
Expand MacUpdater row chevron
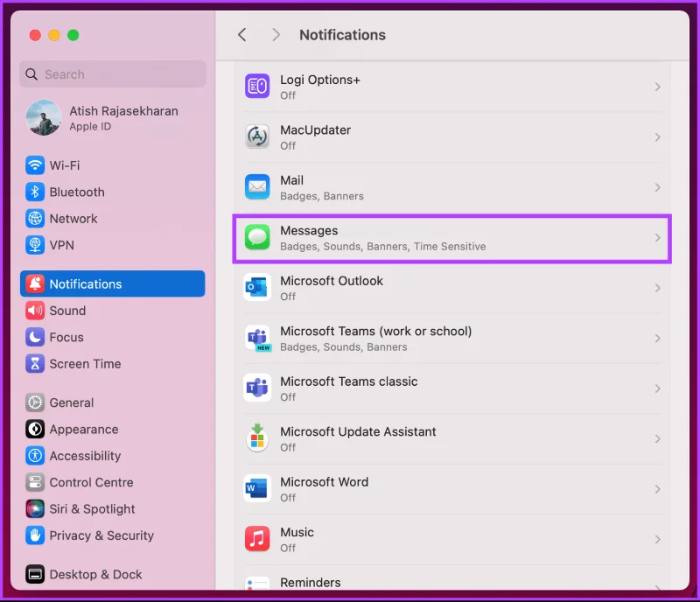pos(658,137)
